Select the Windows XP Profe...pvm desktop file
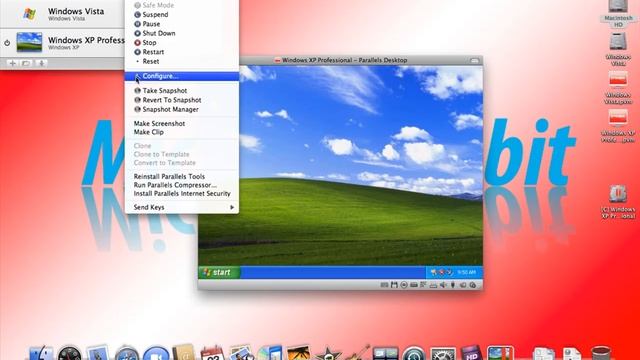 point(618,126)
